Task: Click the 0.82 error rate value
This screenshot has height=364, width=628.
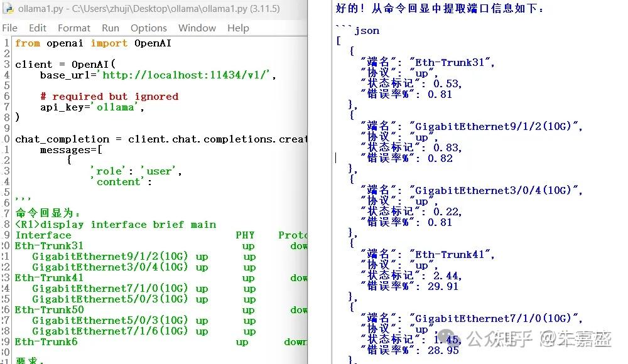Action: click(440, 159)
